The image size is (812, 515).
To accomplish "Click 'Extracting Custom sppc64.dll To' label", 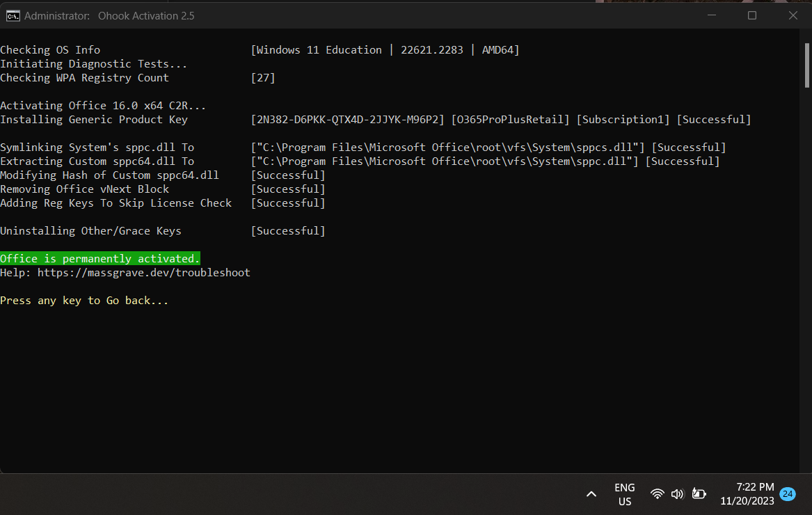I will point(97,161).
